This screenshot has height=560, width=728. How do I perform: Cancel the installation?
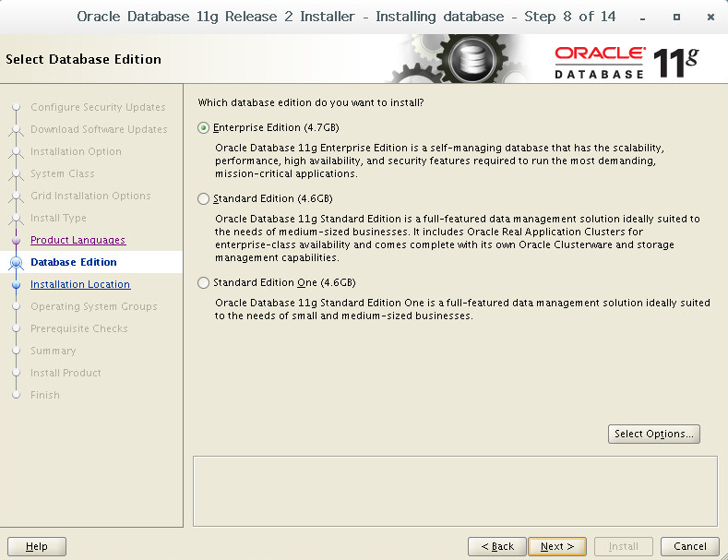click(x=690, y=546)
